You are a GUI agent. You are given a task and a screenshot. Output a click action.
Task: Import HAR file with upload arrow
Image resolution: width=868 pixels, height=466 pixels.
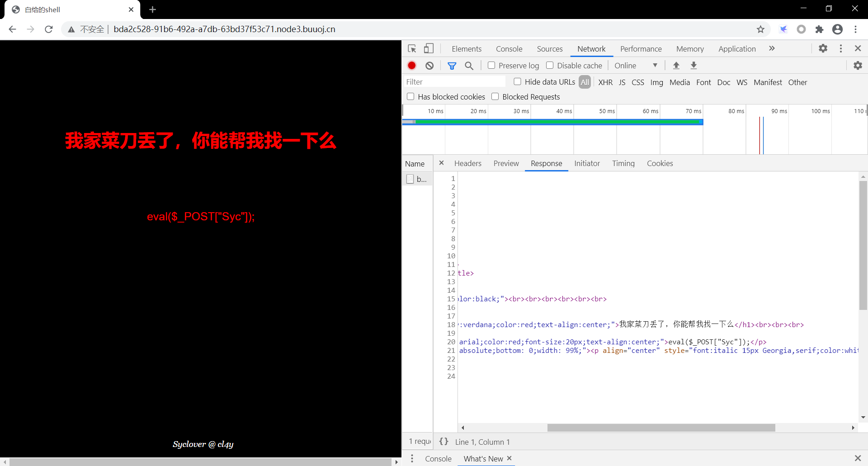click(x=676, y=66)
